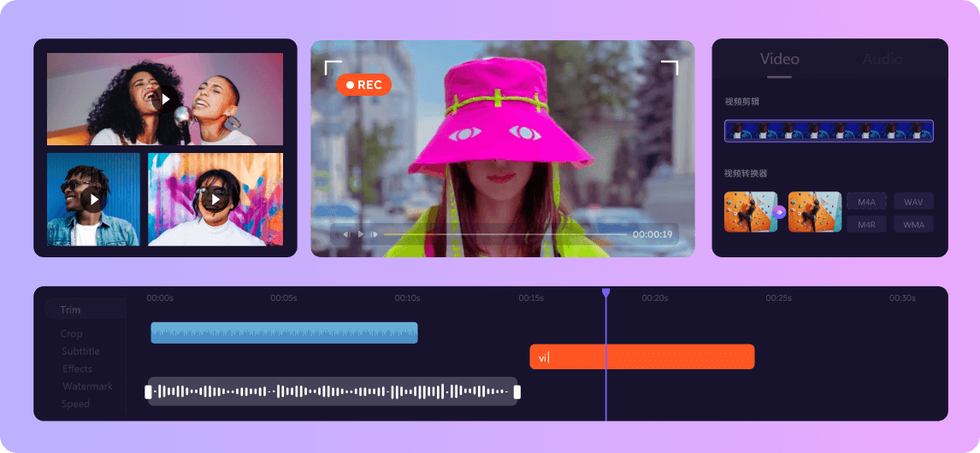Click the orange subtitle text clip
Screen dimensions: 980x453
[x=641, y=357]
